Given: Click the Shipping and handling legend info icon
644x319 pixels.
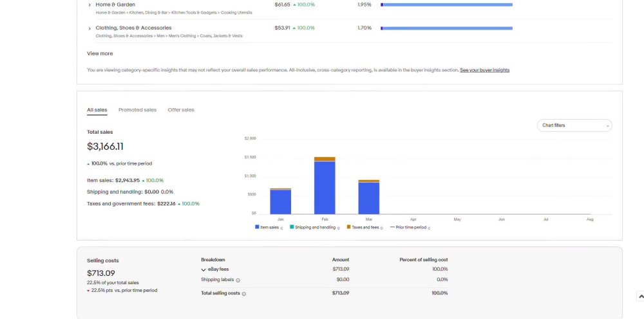Looking at the screenshot, I should [339, 228].
